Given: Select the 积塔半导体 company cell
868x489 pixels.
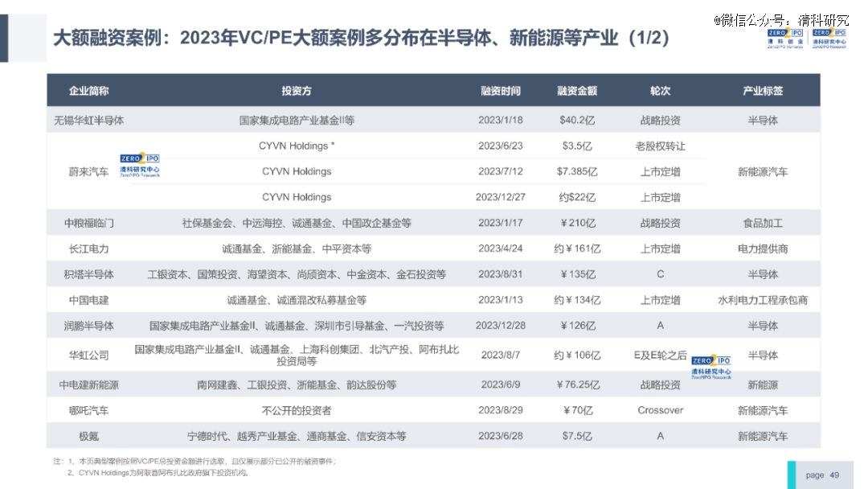Looking at the screenshot, I should tap(88, 275).
